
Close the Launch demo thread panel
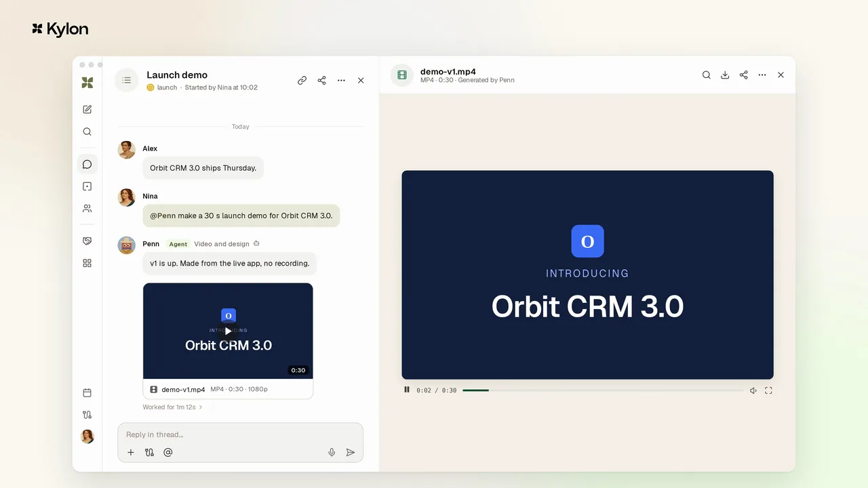pyautogui.click(x=361, y=80)
